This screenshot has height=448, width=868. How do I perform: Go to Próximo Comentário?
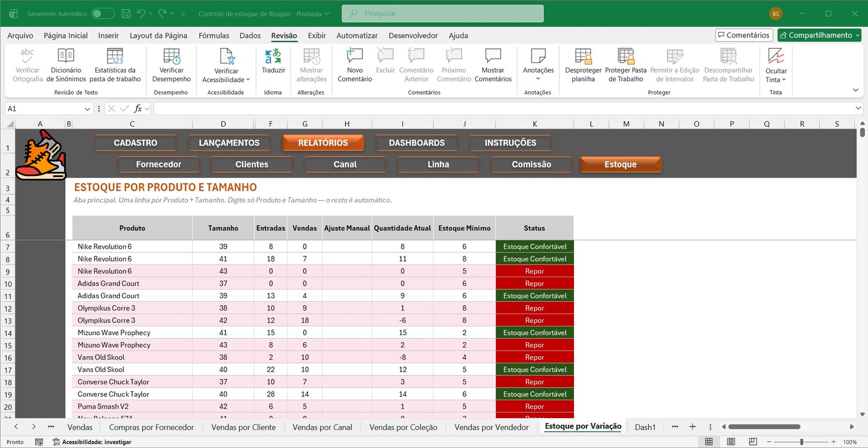(x=454, y=65)
